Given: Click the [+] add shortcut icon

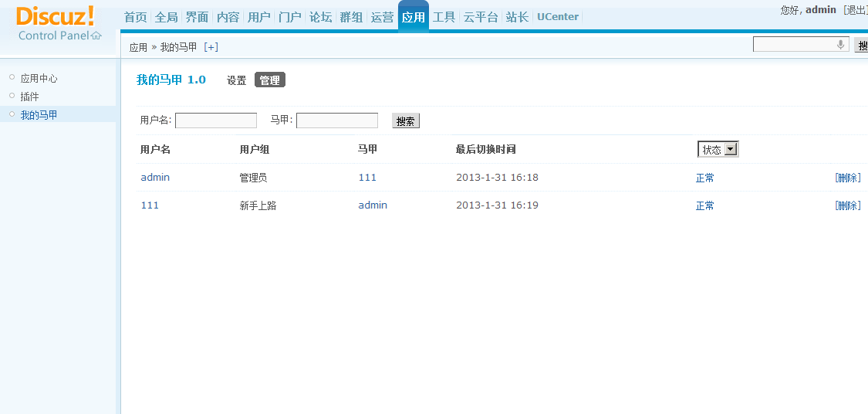Looking at the screenshot, I should coord(211,47).
